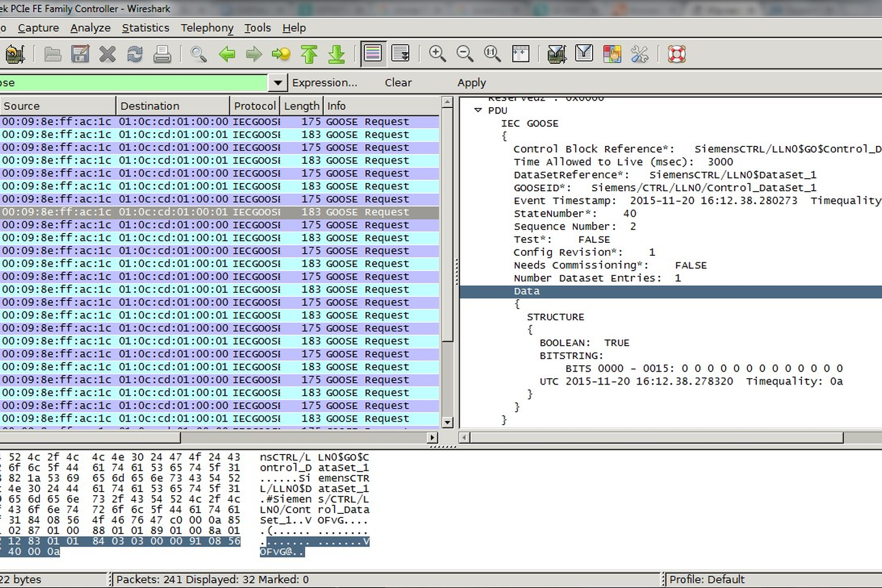This screenshot has width=882, height=588.
Task: Click the Zoom 1:1 normal size icon
Action: [x=492, y=54]
